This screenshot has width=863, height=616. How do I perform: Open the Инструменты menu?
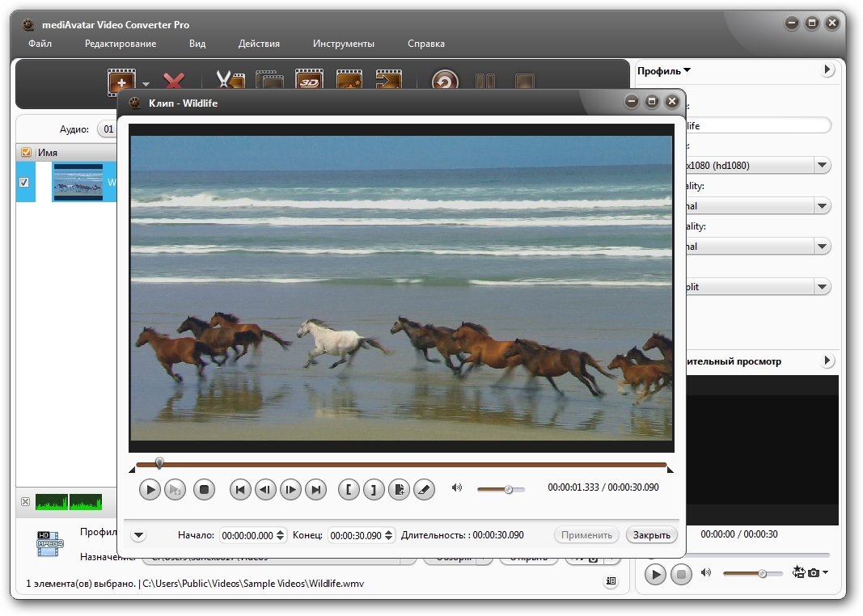(343, 44)
